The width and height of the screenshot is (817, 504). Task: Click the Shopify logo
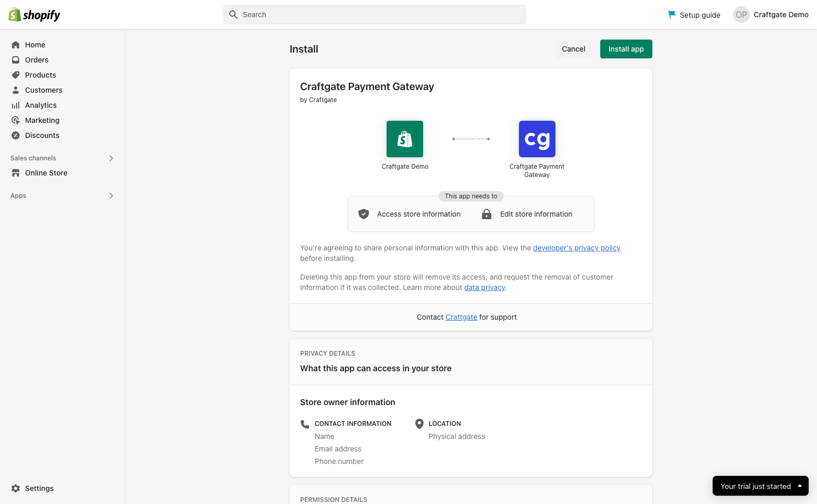[x=34, y=15]
